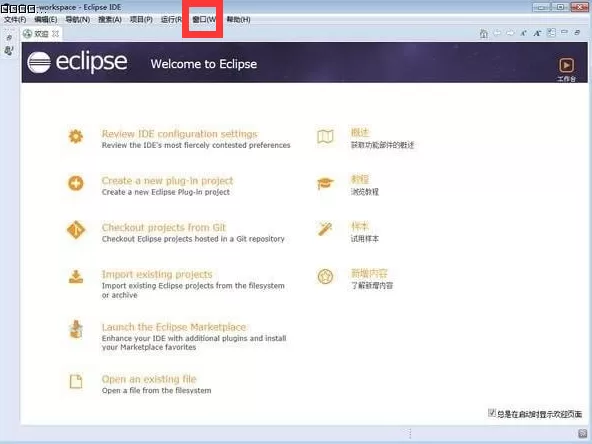This screenshot has width=592, height=444.
Task: Open the 概述 overview link
Action: pos(360,133)
